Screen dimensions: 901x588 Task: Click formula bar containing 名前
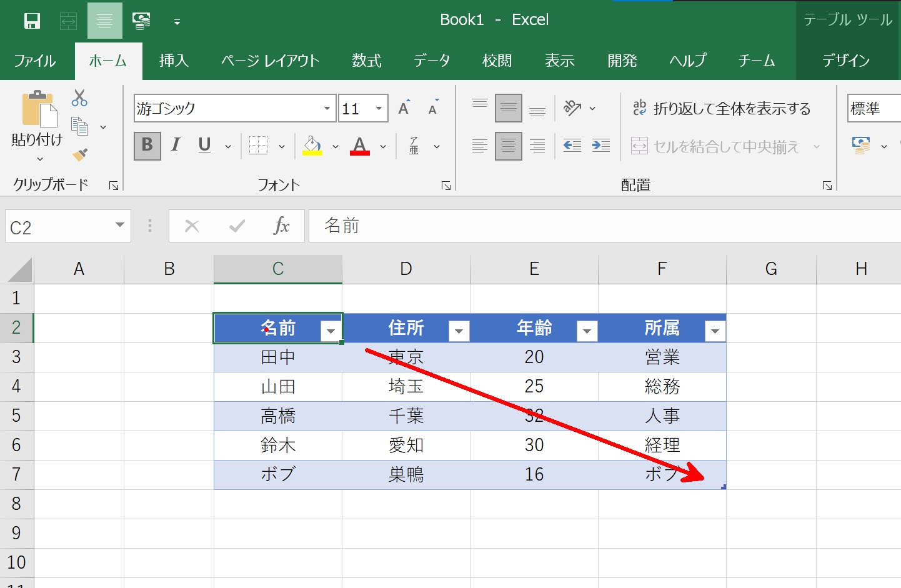pos(605,226)
